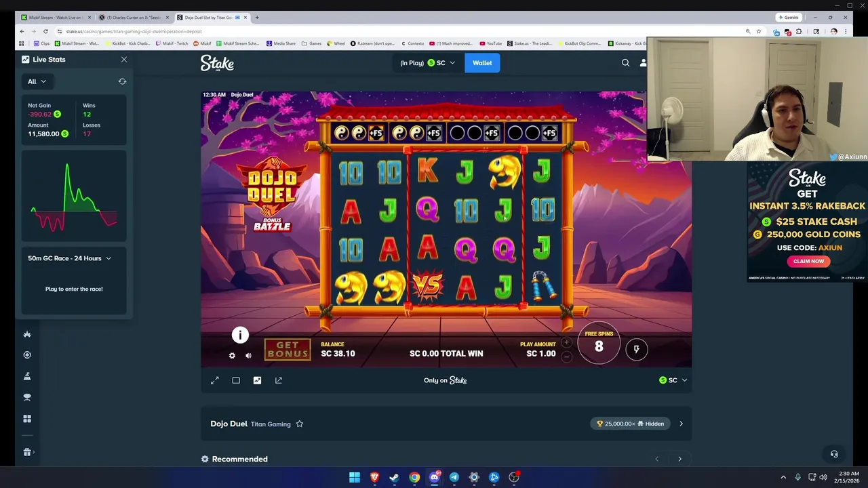Decrease the play amount
This screenshot has height=488, width=868.
[567, 357]
